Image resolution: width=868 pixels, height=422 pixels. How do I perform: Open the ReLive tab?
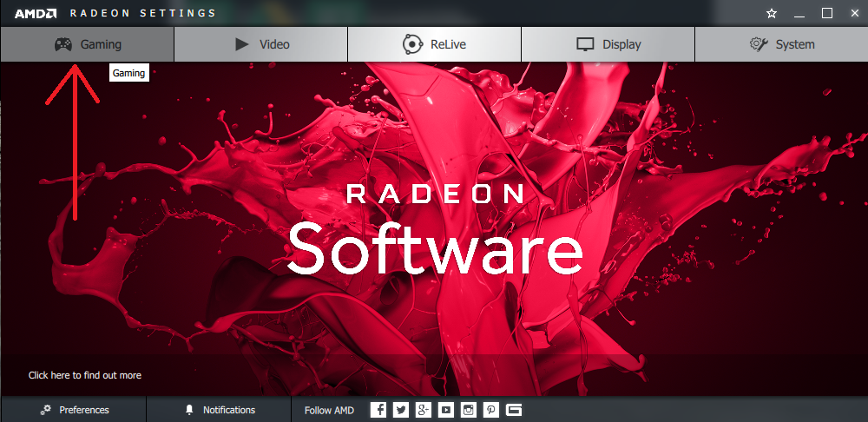435,44
